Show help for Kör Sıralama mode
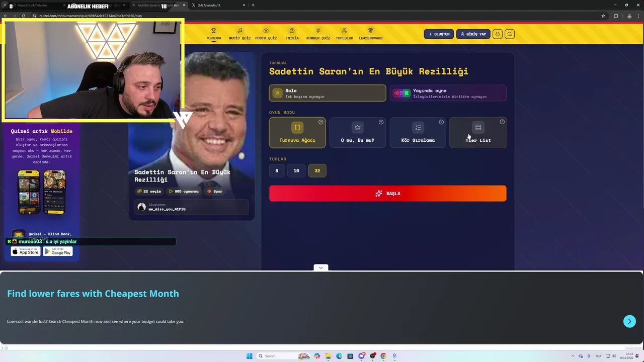 [x=441, y=122]
